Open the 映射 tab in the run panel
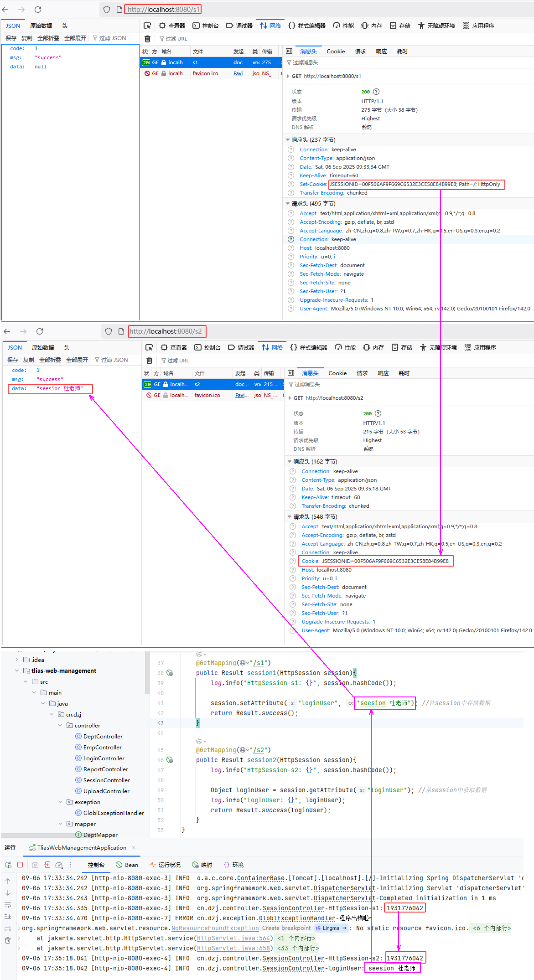The image size is (534, 980). pyautogui.click(x=202, y=865)
